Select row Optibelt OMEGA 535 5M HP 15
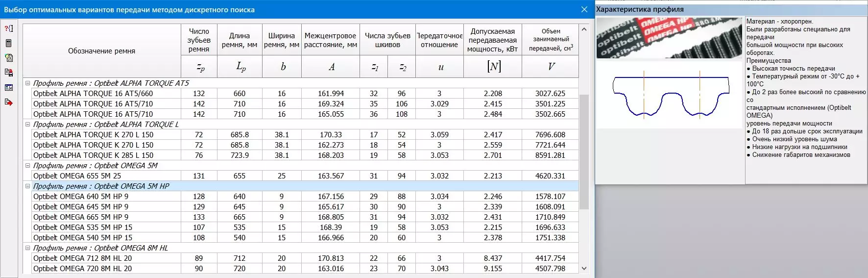Image resolution: width=868 pixels, height=278 pixels. (x=301, y=227)
